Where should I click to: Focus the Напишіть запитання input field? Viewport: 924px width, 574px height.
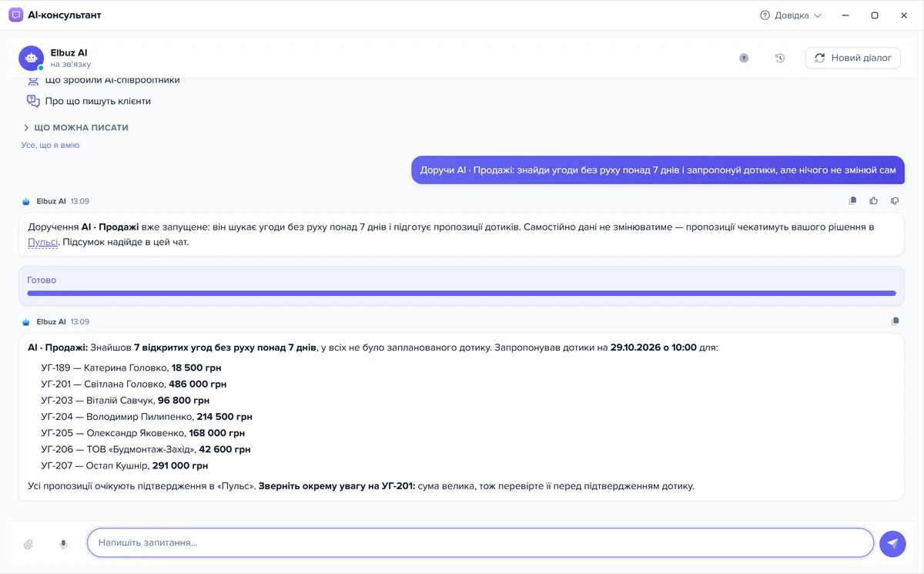tap(480, 542)
